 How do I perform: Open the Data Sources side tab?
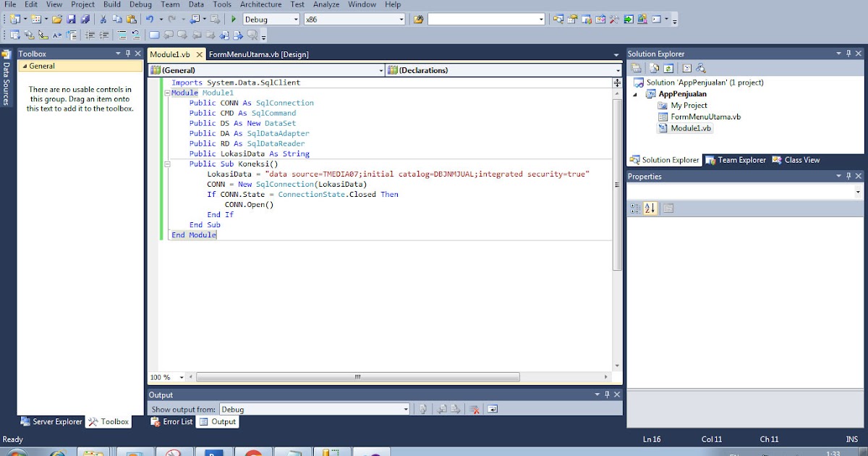(x=6, y=77)
